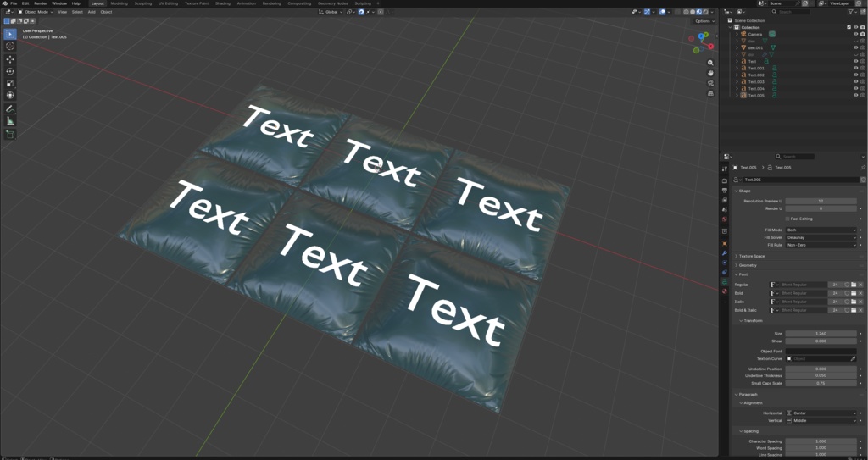Hide the Camera with its eye icon
Screen dimensions: 868x460
coord(856,35)
